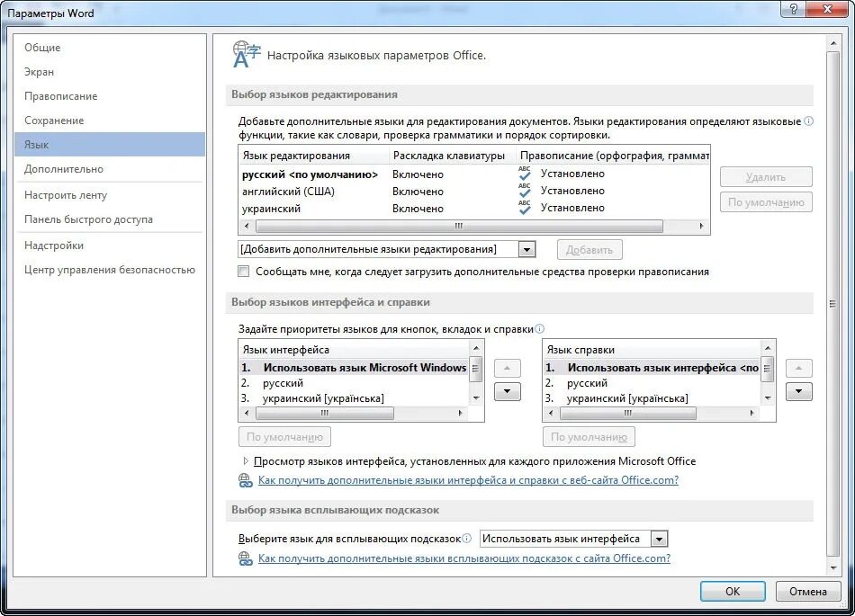Click the Правописание column header

click(x=613, y=156)
